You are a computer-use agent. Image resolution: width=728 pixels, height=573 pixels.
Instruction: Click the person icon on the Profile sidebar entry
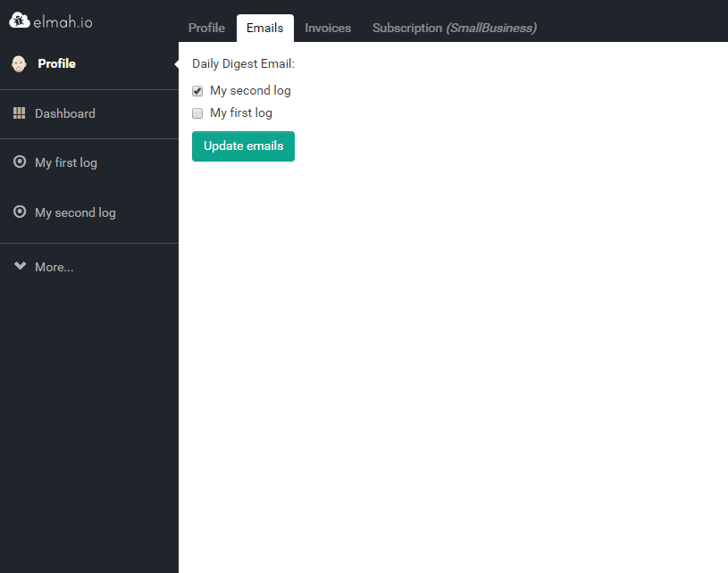[x=18, y=63]
